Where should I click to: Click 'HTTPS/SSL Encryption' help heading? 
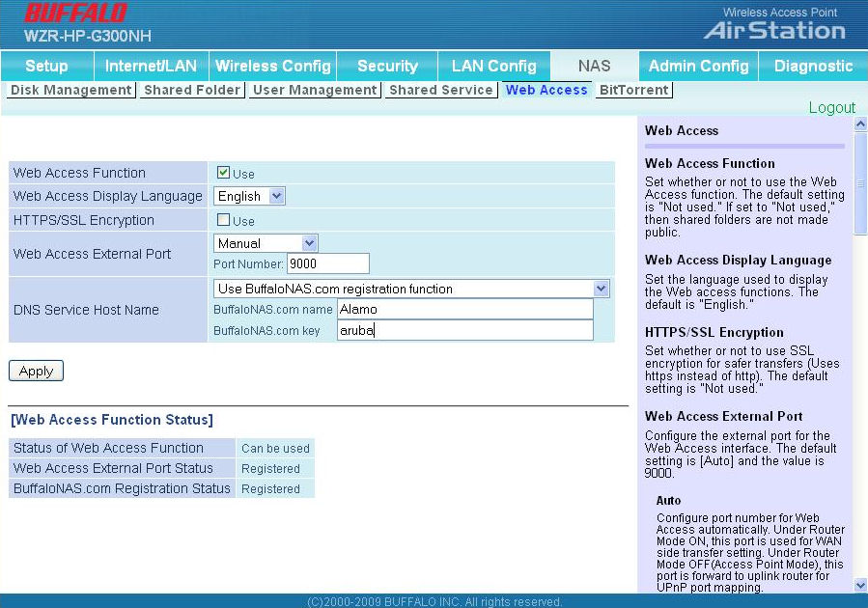714,332
